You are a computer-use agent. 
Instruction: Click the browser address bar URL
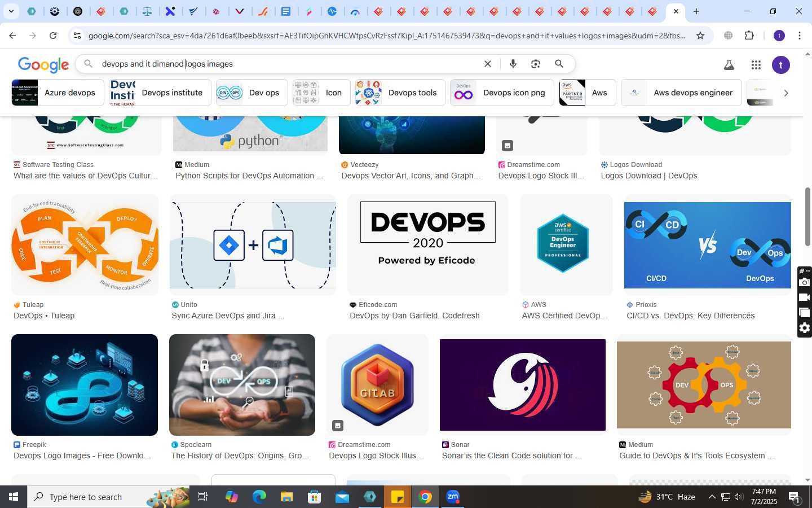coord(387,36)
